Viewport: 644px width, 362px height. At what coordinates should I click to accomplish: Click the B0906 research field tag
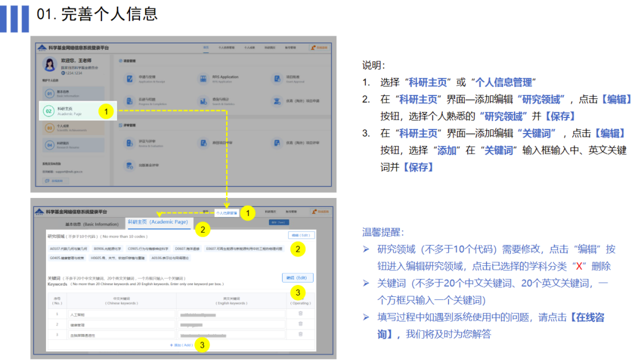tap(107, 249)
